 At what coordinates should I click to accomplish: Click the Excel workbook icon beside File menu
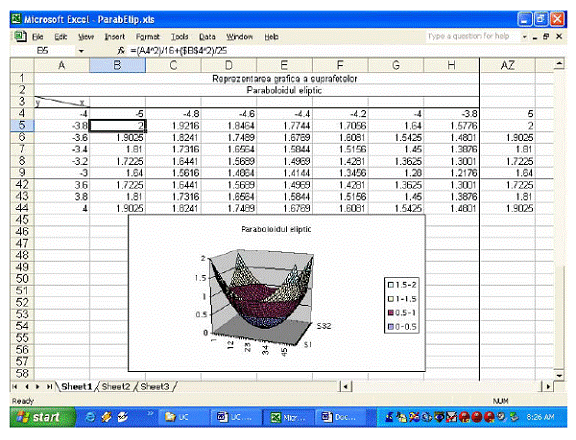point(21,36)
